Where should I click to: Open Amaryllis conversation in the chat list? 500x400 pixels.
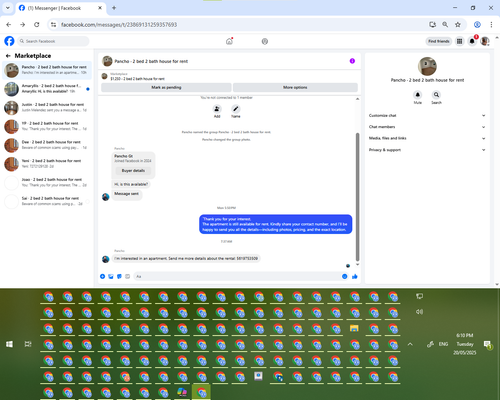click(47, 89)
